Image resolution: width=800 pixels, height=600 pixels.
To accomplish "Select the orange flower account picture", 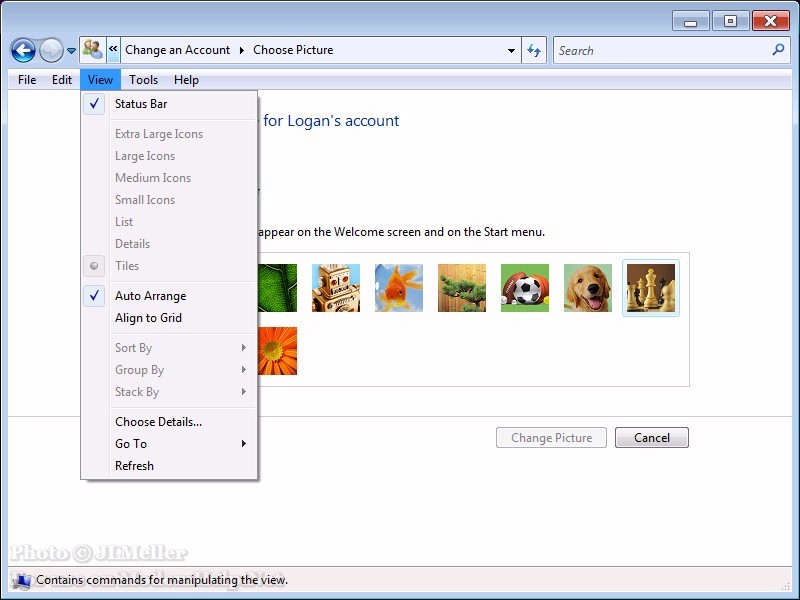I will [277, 351].
